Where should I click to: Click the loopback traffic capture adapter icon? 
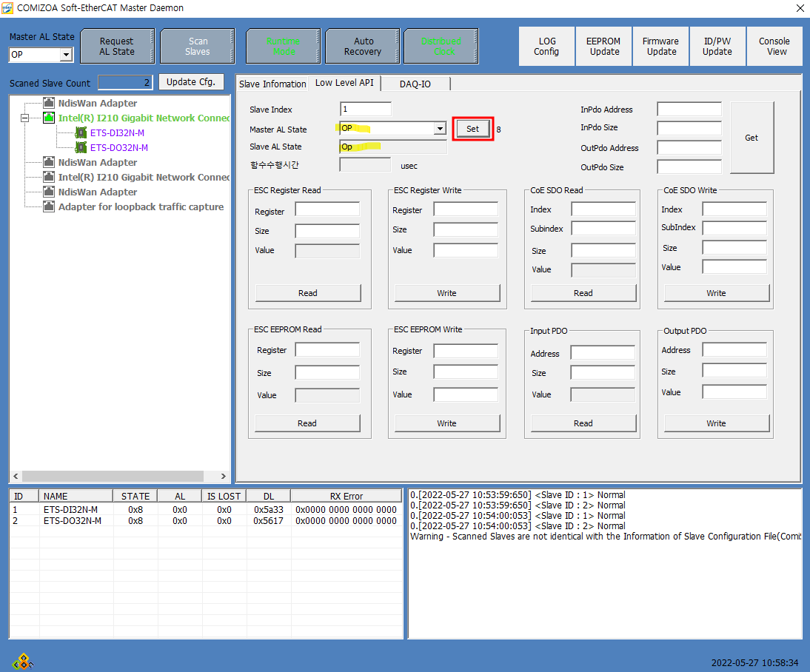click(49, 206)
